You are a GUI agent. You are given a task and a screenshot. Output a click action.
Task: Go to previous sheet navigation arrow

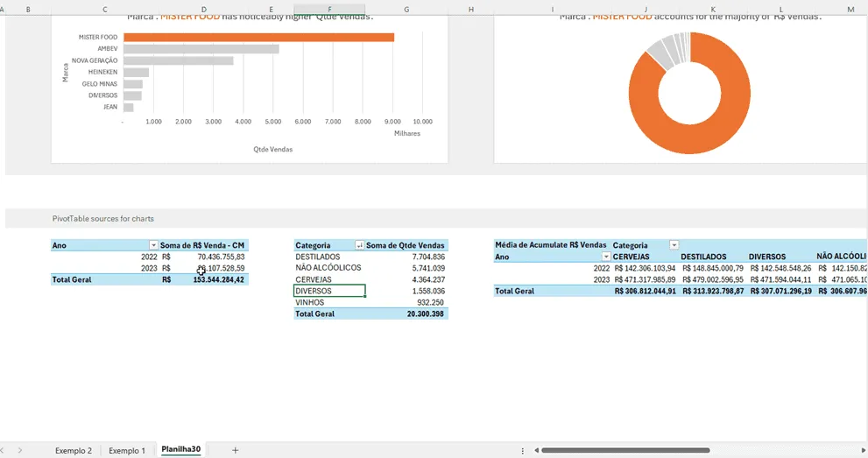pyautogui.click(x=3, y=450)
